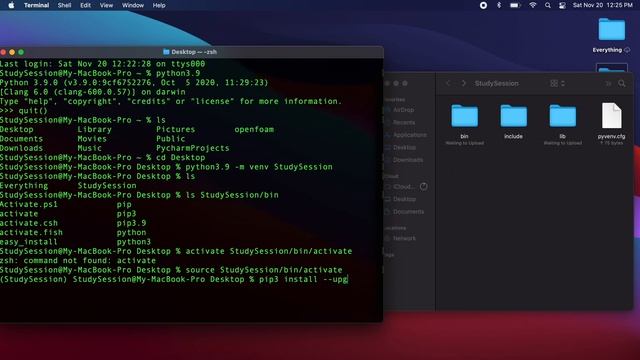Click 'activate.fish' in terminal output
Screen dimensions: 640x360
(x=31, y=232)
